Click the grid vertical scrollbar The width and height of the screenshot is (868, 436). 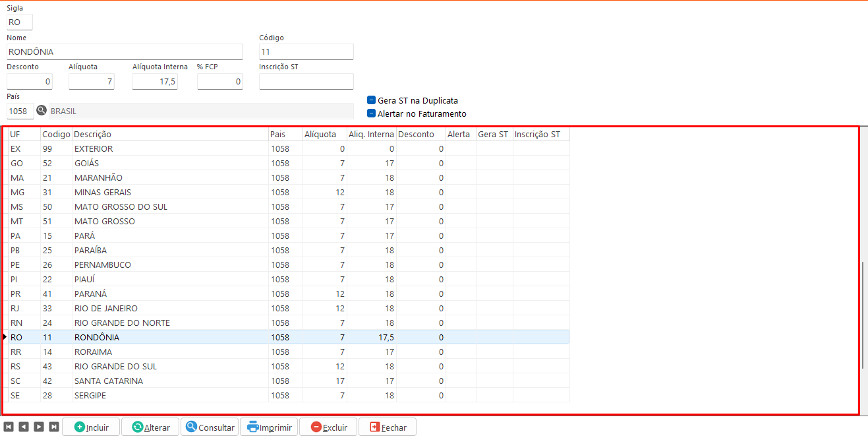[x=863, y=317]
